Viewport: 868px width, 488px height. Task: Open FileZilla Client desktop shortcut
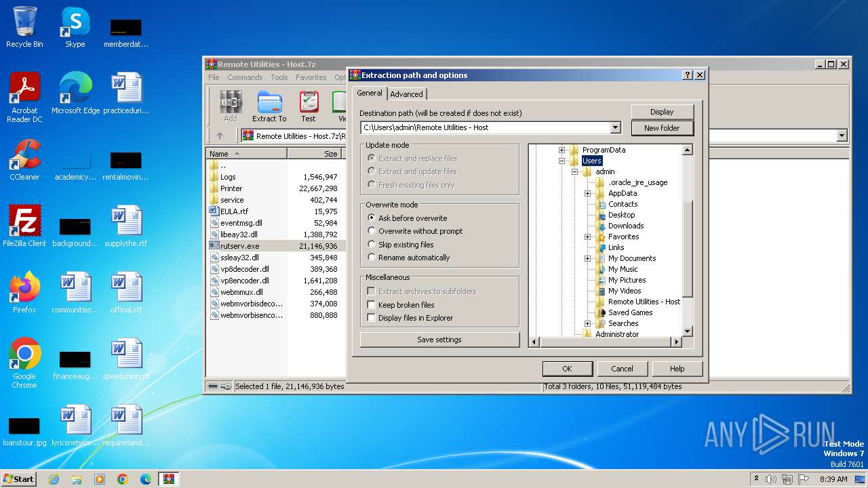24,227
